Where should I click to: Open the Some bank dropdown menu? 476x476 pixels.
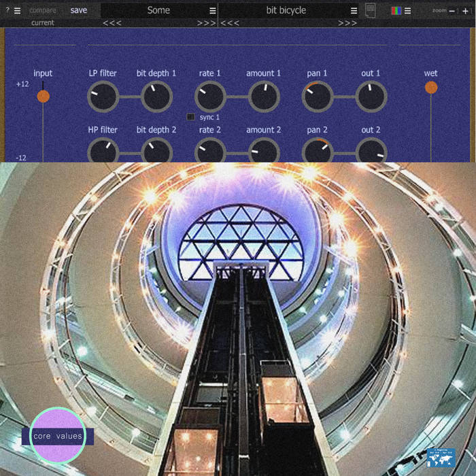pyautogui.click(x=212, y=11)
